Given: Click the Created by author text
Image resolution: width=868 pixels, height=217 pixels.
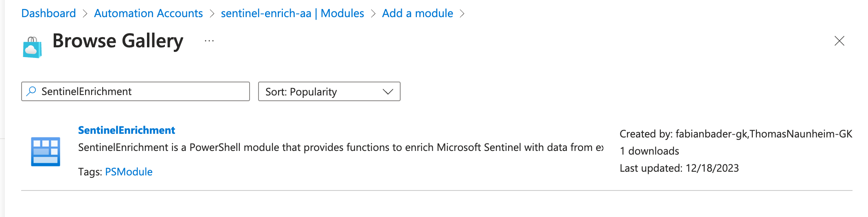Looking at the screenshot, I should point(736,134).
